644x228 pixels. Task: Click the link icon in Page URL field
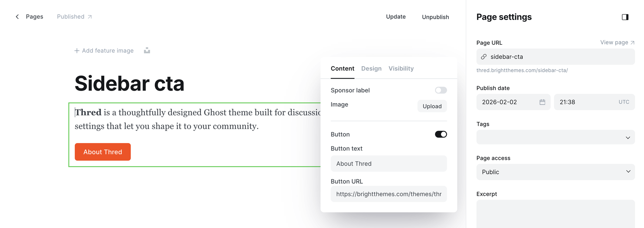484,57
